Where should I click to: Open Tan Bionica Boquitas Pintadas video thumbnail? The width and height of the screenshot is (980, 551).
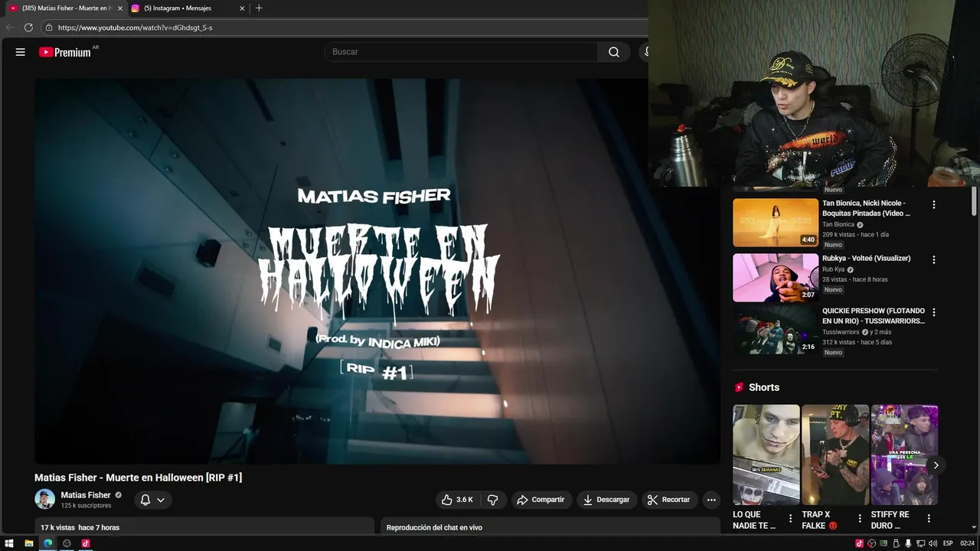tap(776, 223)
